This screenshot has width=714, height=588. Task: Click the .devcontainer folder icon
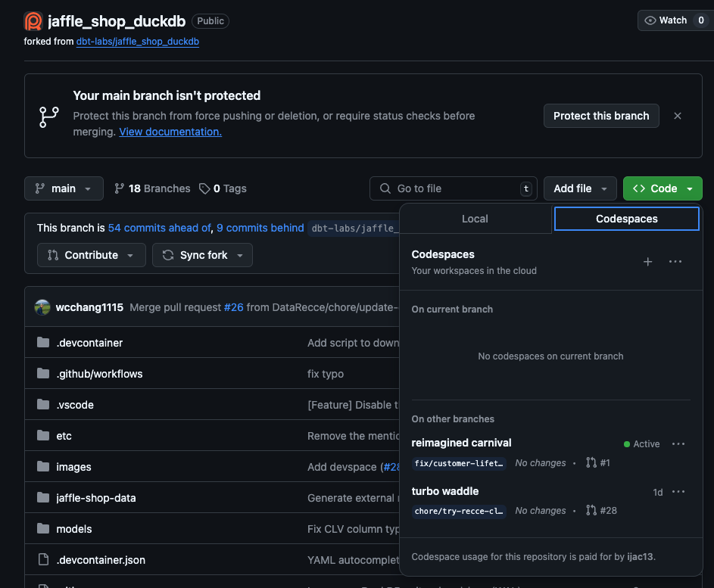[43, 342]
